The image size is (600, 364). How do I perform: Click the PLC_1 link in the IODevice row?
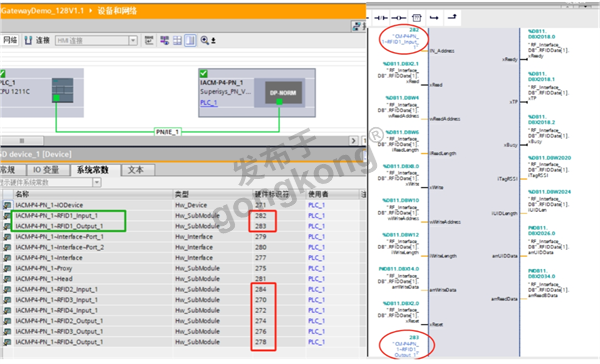point(316,205)
